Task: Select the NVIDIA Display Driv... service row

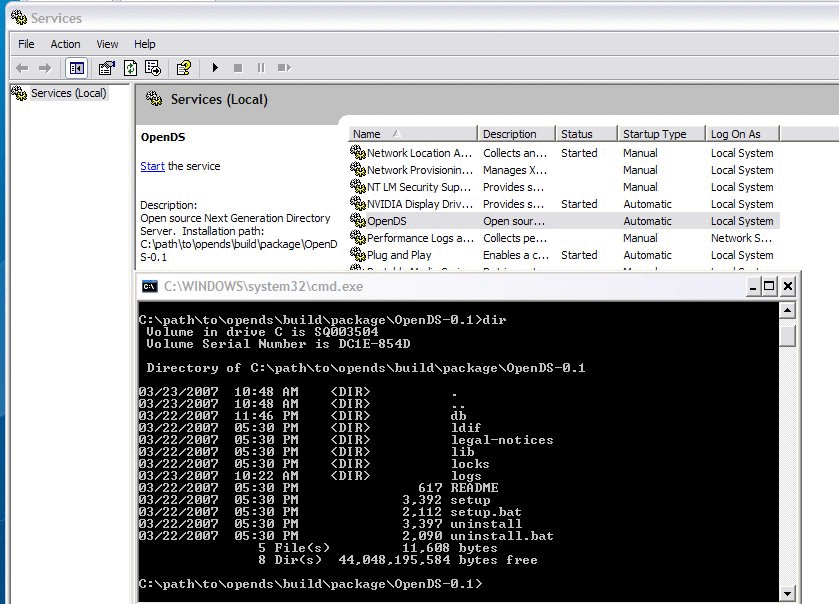Action: point(564,204)
